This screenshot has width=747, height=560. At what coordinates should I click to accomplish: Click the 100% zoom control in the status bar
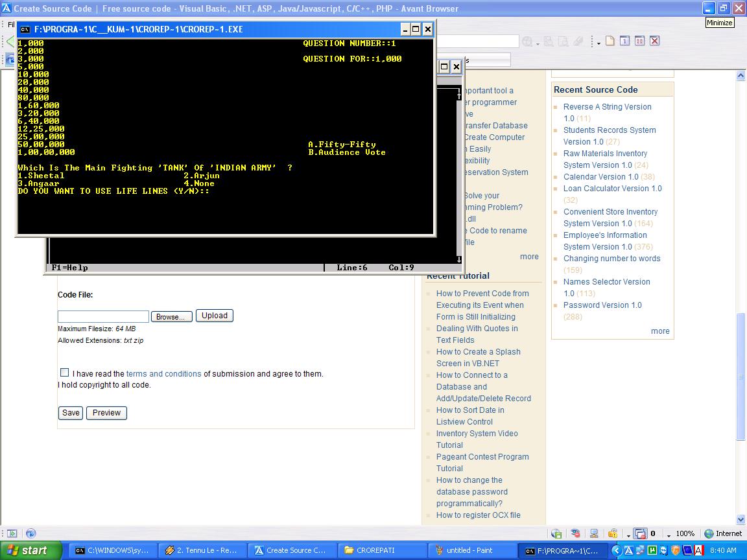pos(685,533)
